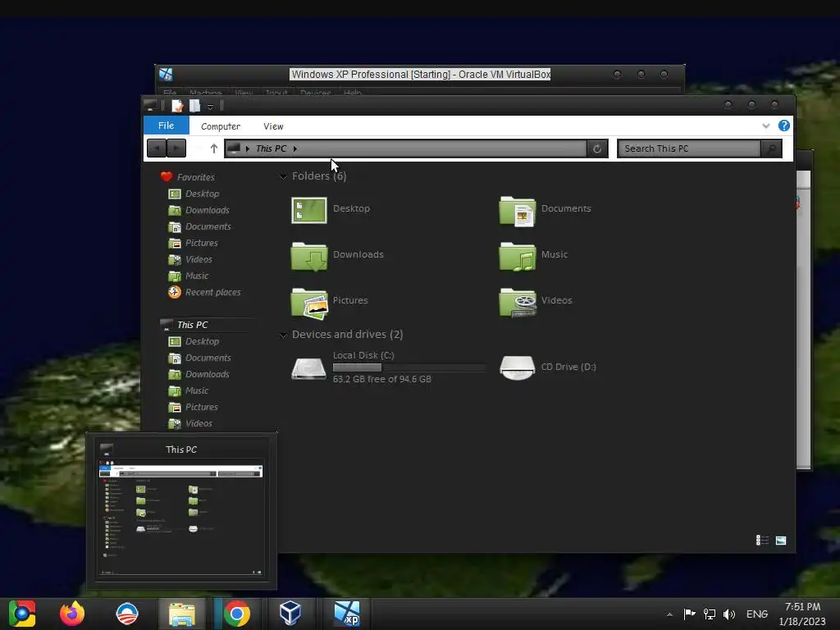
Task: Open the Downloads folder in main pane
Action: 337,256
